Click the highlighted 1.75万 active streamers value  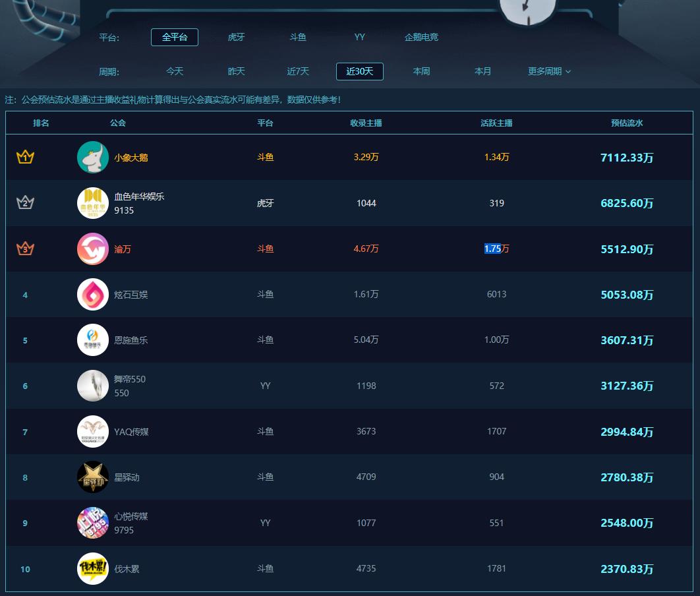pyautogui.click(x=496, y=249)
